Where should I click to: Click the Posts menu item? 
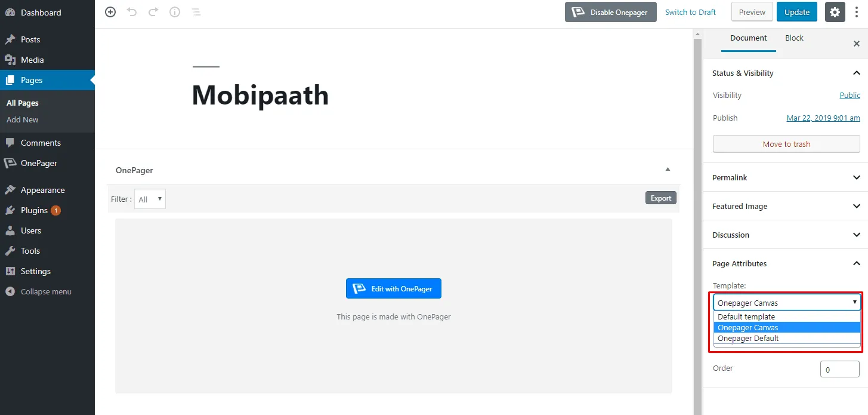[x=47, y=39]
